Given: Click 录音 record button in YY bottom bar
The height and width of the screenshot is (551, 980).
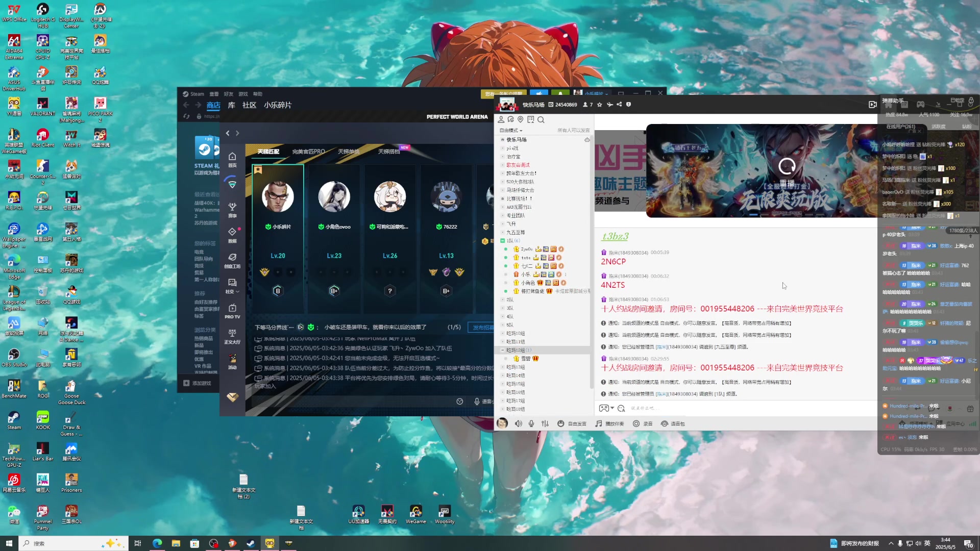Looking at the screenshot, I should 643,423.
